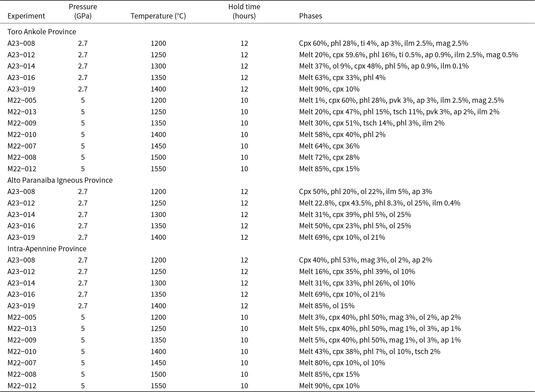This screenshot has height=392, width=535.
Task: Click the Alto Paranaiba Igneous Province heading
Action: pos(60,180)
